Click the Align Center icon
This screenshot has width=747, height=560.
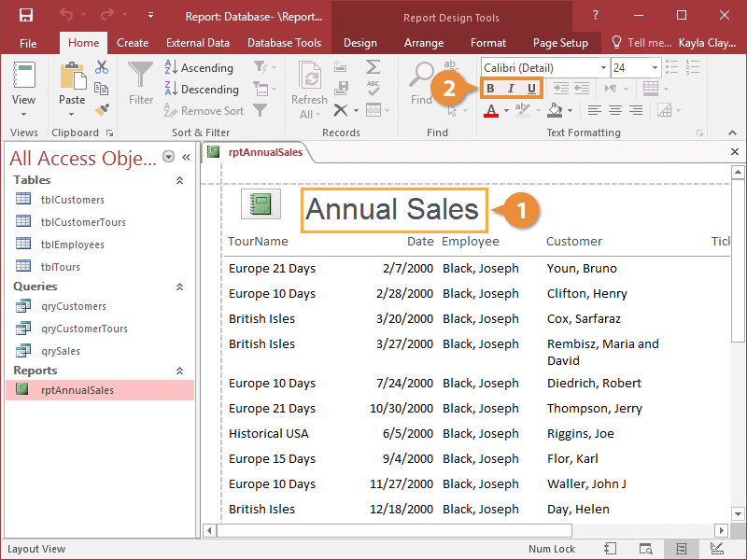(x=614, y=110)
